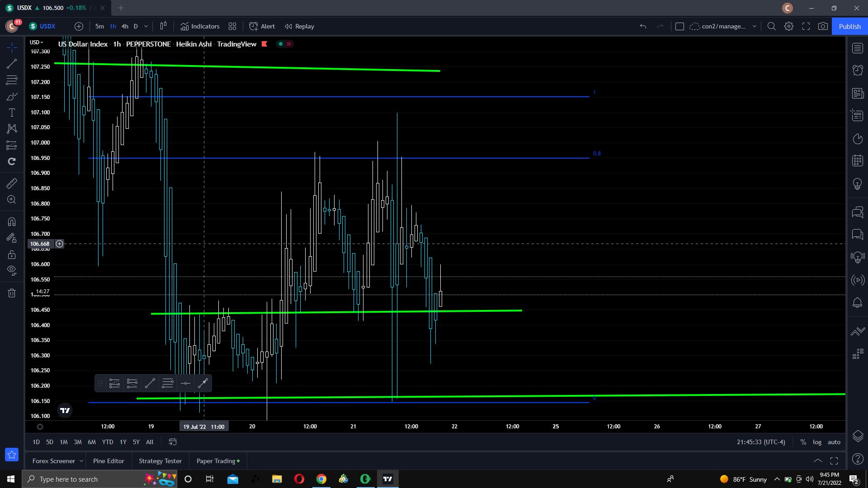This screenshot has width=868, height=488.
Task: Expand the timeframe interval dropdown
Action: pyautogui.click(x=146, y=26)
